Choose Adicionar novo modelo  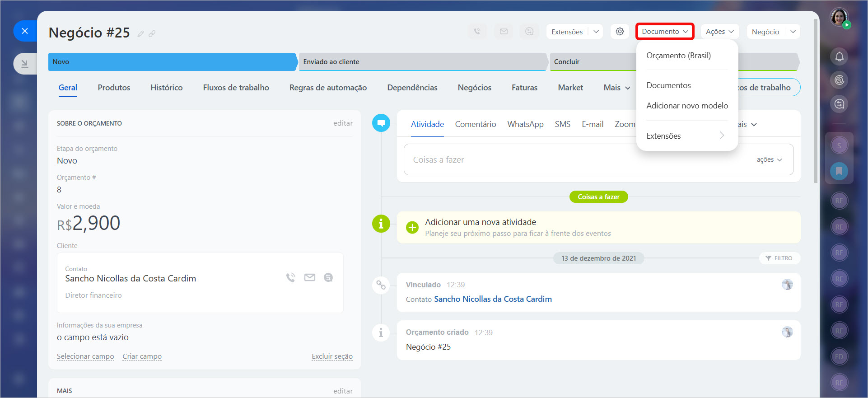687,106
